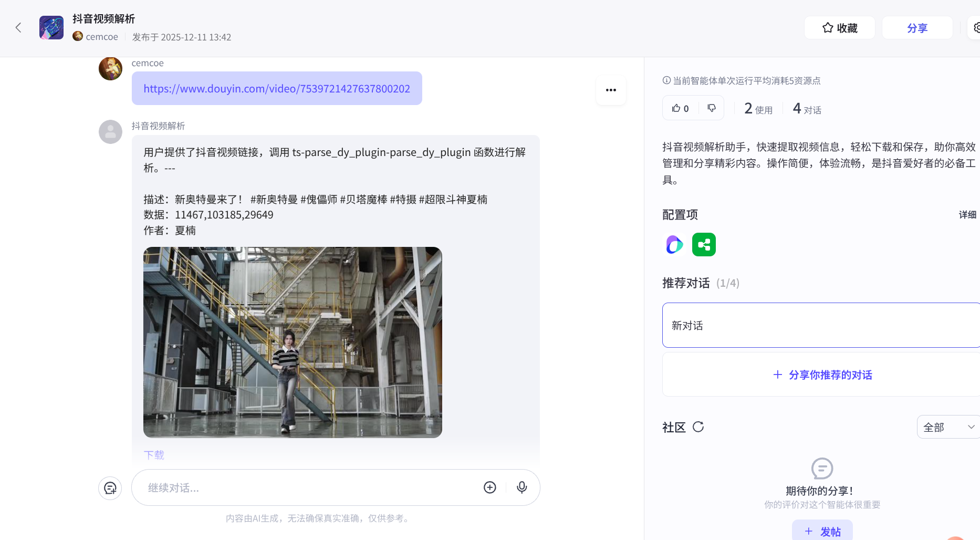This screenshot has height=540, width=980.
Task: Refresh the 社区 community feed
Action: tap(698, 427)
